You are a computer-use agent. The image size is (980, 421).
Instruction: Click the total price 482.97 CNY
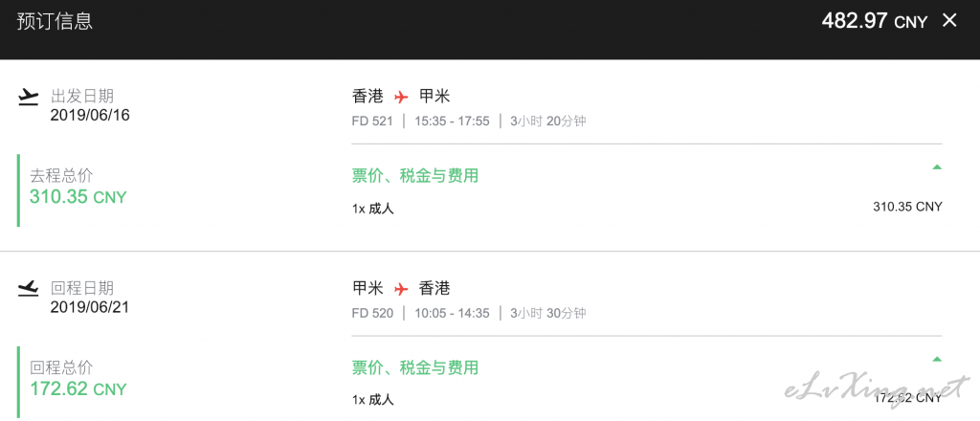click(875, 21)
